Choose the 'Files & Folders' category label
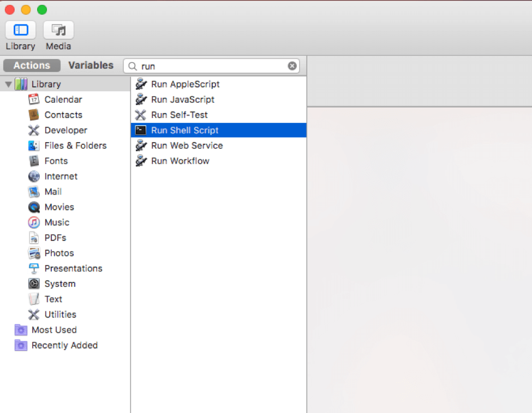532x413 pixels. pyautogui.click(x=75, y=145)
